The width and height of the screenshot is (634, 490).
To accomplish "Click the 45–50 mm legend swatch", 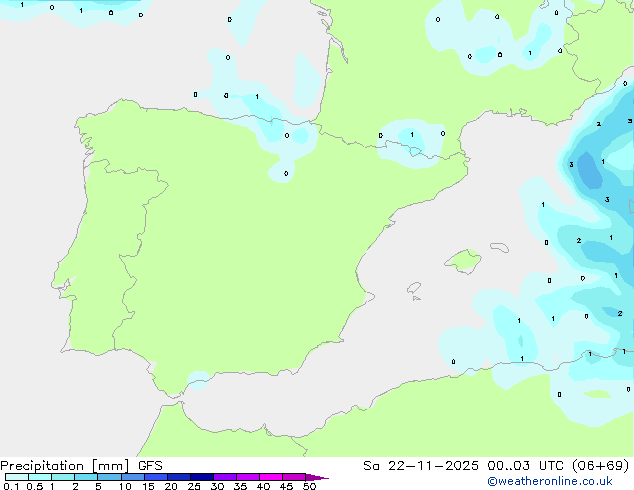I will (x=294, y=477).
